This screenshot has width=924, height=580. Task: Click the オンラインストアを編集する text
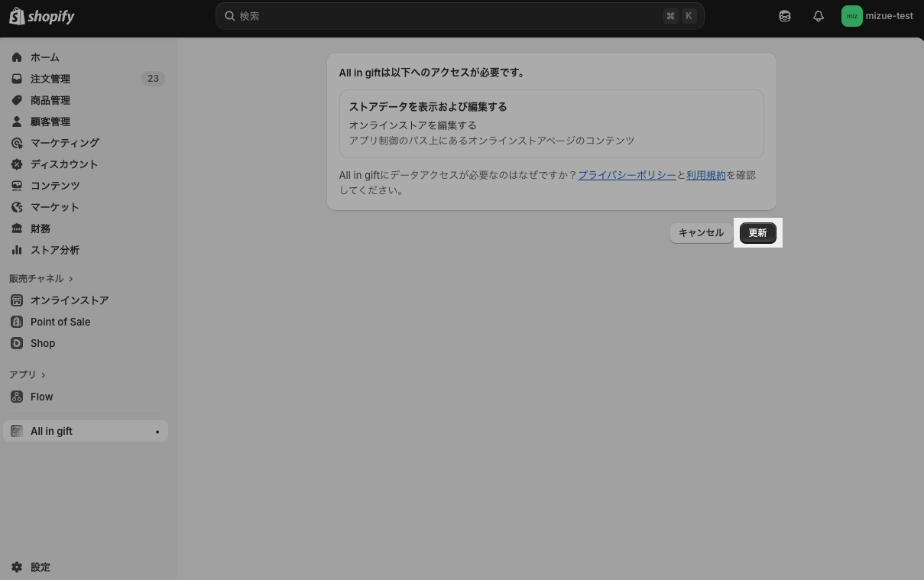pyautogui.click(x=413, y=125)
